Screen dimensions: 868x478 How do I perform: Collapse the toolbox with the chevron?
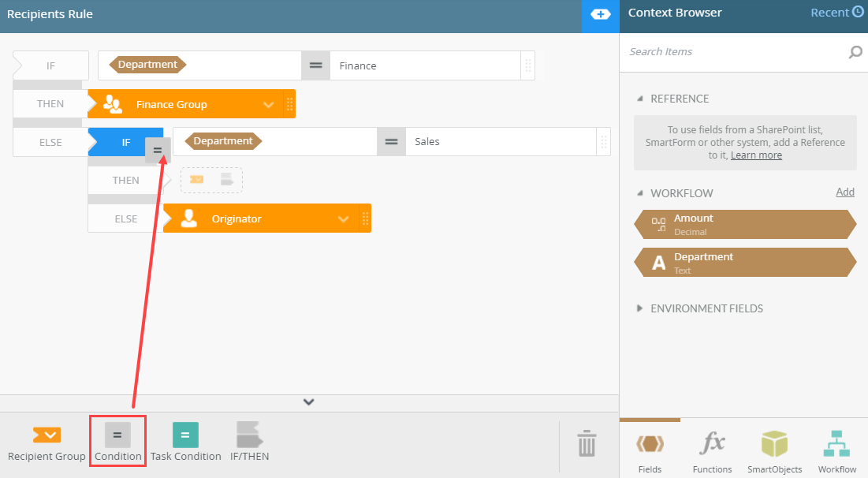[x=309, y=402]
